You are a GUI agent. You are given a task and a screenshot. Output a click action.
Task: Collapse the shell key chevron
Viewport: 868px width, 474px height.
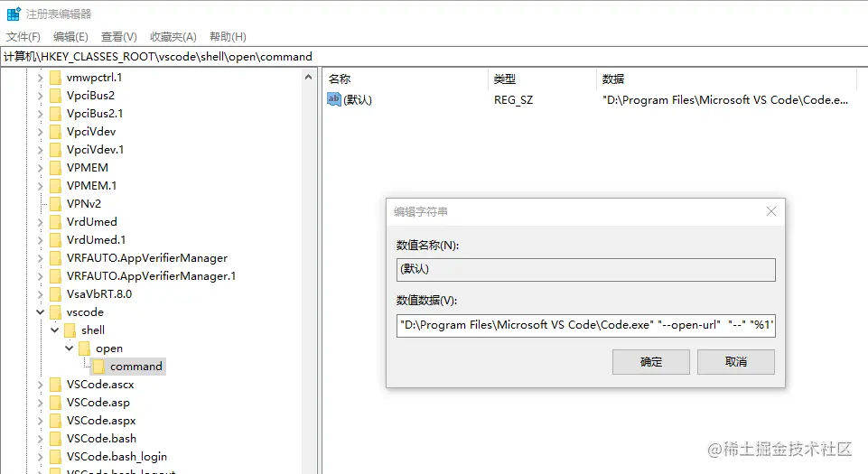54,330
